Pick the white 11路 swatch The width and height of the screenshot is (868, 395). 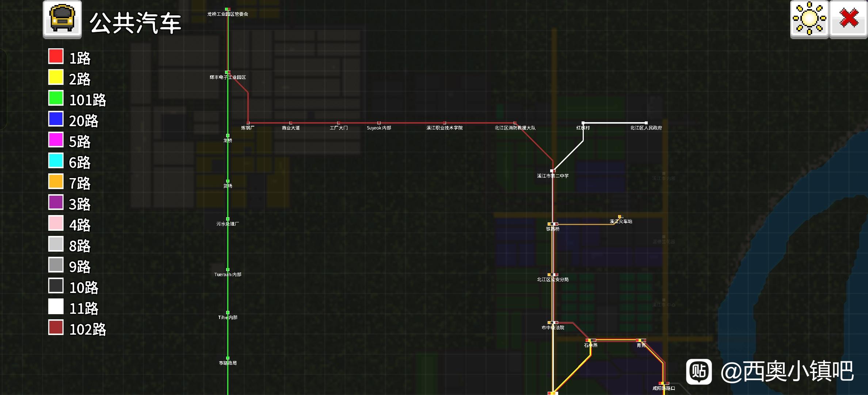point(56,306)
